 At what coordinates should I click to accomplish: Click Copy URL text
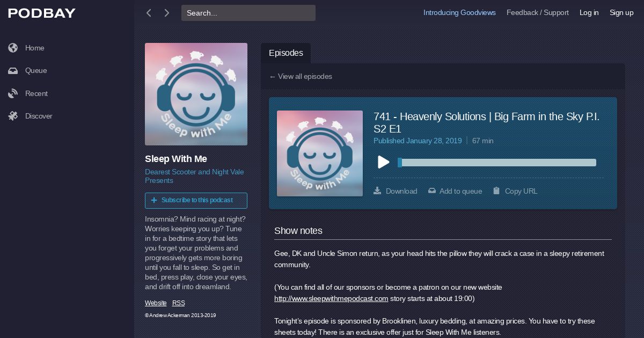point(521,191)
